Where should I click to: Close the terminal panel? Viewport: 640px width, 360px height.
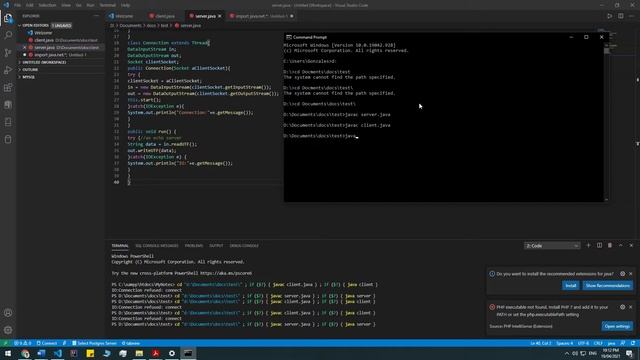click(x=631, y=245)
